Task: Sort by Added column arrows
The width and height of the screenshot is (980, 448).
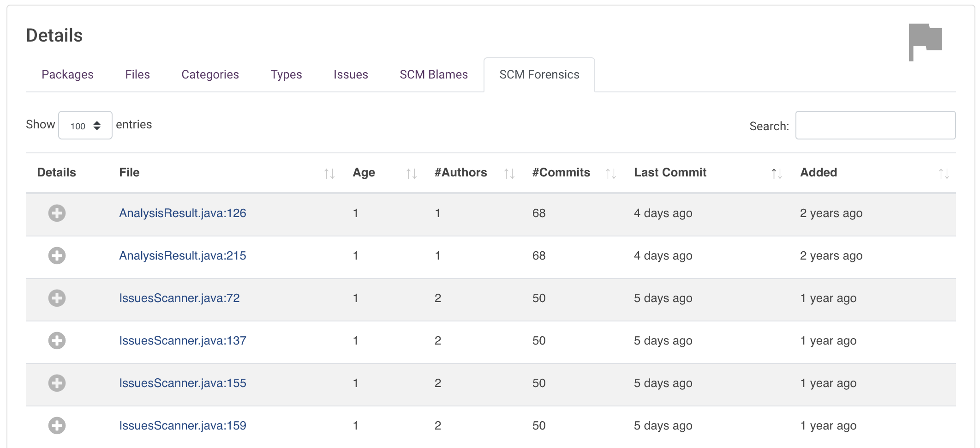Action: [944, 174]
